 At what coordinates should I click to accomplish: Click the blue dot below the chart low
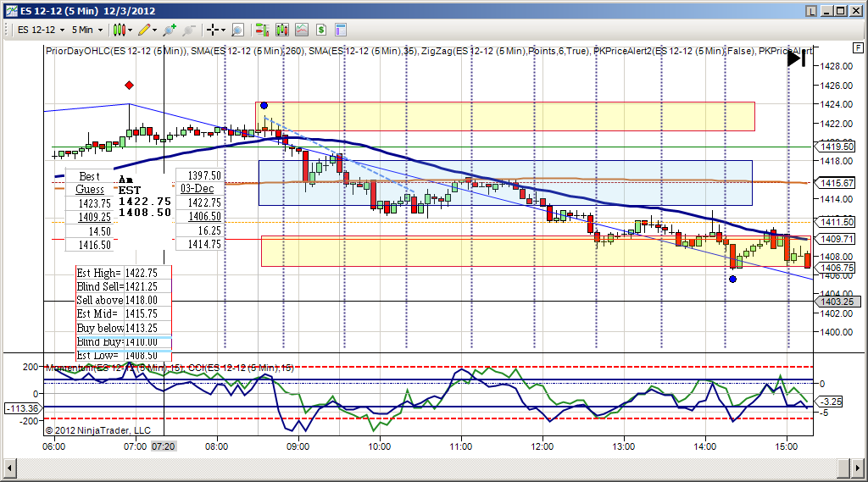733,279
